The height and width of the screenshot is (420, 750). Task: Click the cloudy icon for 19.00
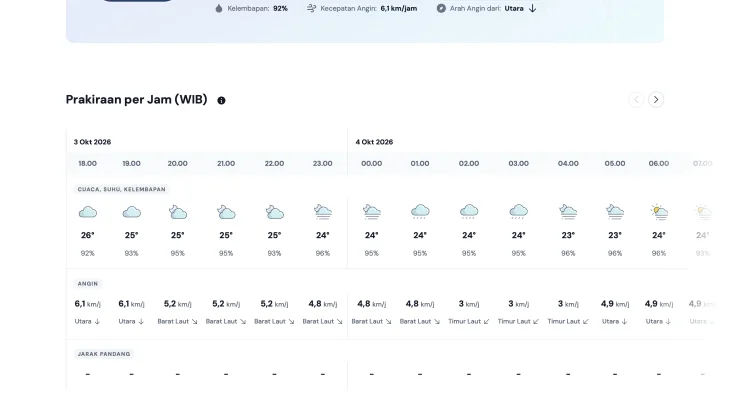click(132, 212)
